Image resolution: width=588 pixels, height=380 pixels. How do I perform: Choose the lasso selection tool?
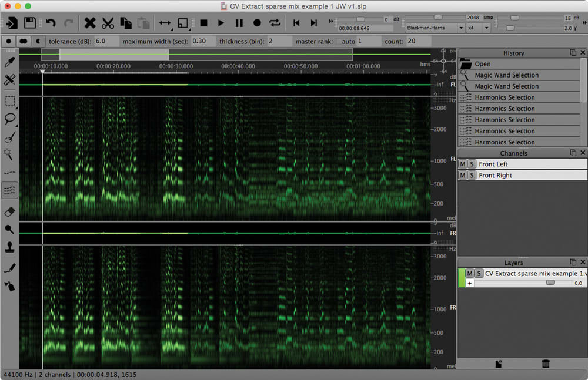pyautogui.click(x=9, y=119)
